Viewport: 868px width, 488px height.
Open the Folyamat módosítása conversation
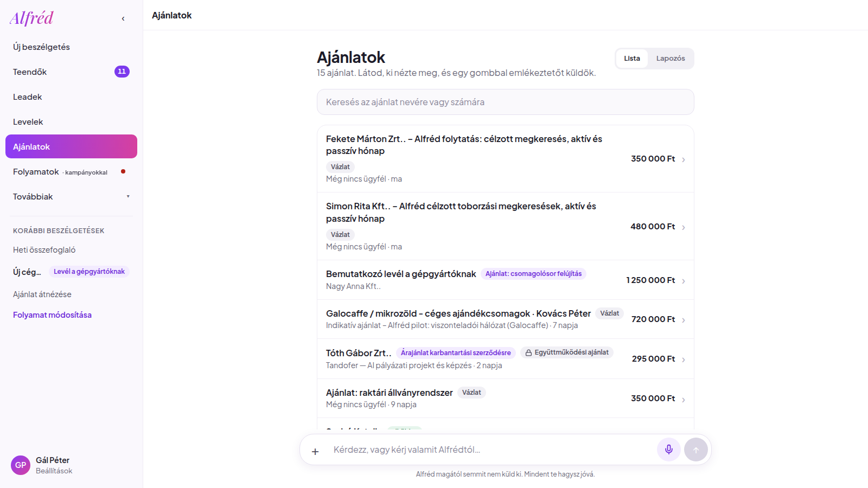point(52,315)
